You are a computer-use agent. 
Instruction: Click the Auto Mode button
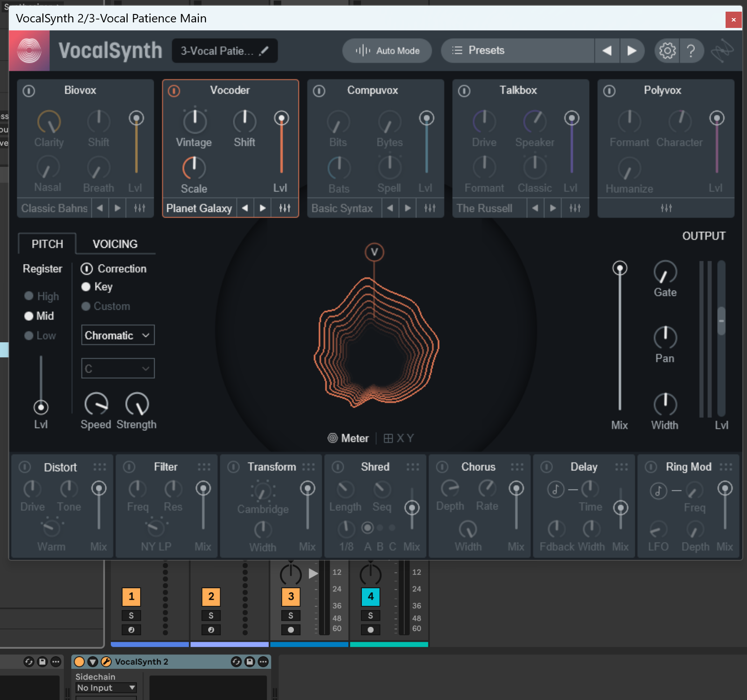(x=387, y=50)
